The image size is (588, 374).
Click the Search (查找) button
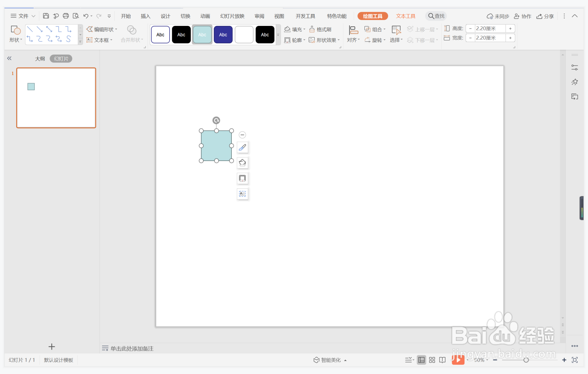(436, 16)
